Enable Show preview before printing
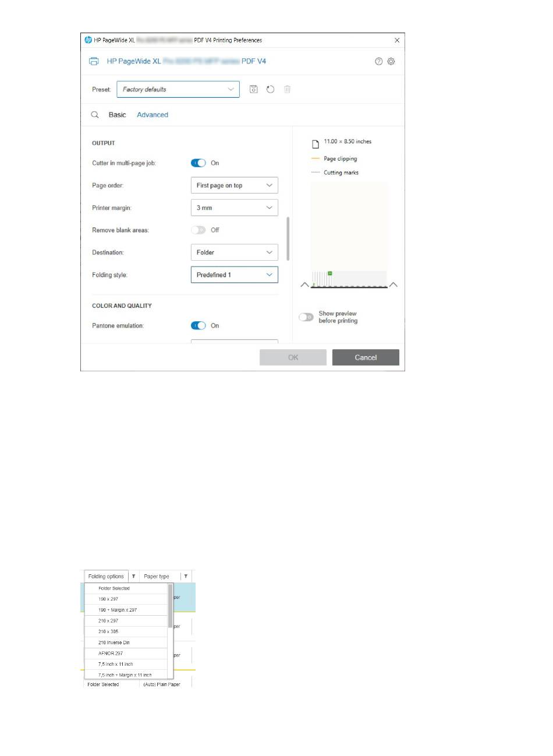553x756 pixels. [306, 317]
